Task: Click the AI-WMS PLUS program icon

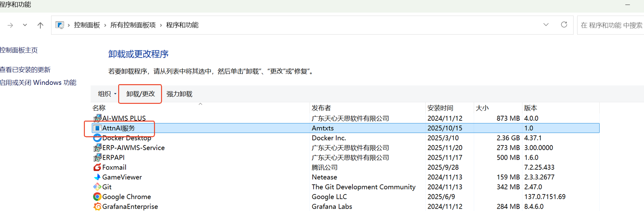Action: click(x=97, y=118)
